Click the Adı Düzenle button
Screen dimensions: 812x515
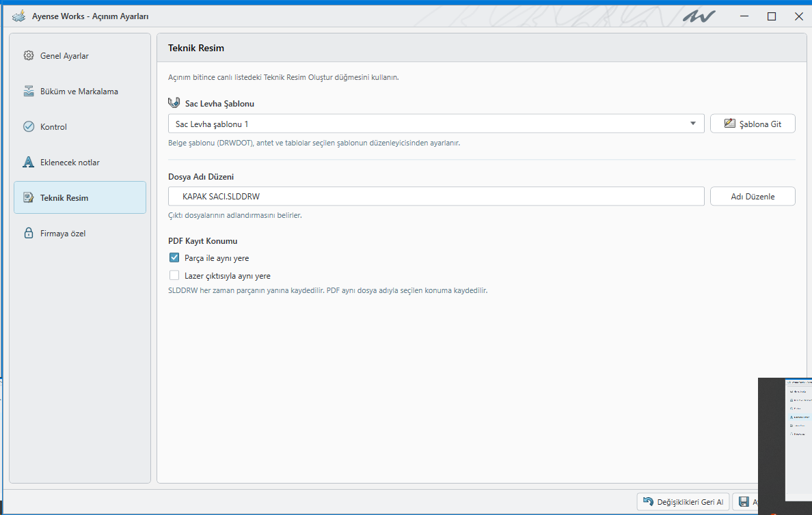click(x=753, y=196)
